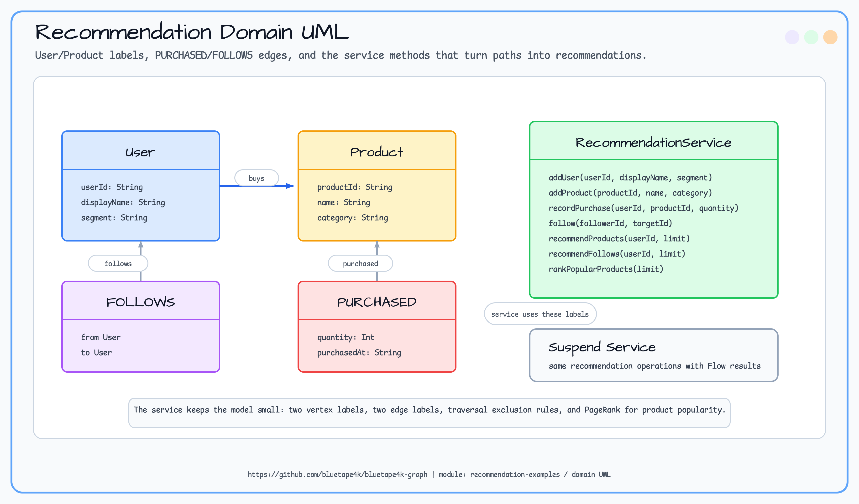Image resolution: width=859 pixels, height=504 pixels.
Task: Select the 'name: String' attribute in Product
Action: tap(343, 203)
